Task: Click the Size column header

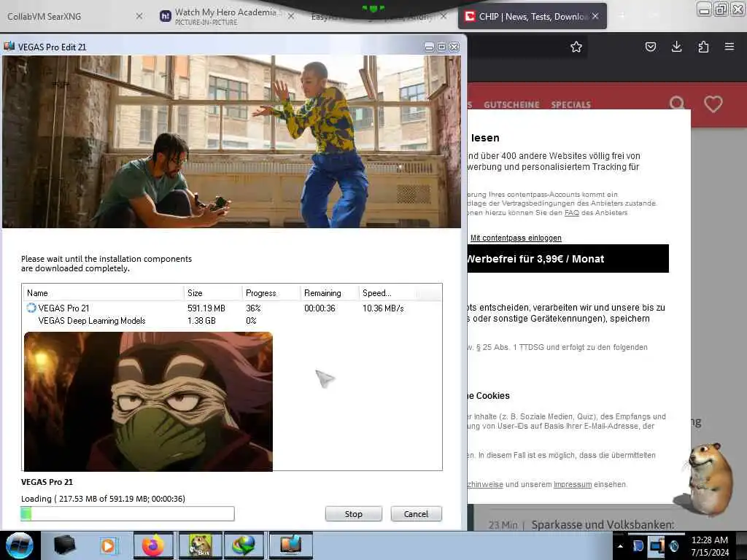Action: [x=212, y=293]
